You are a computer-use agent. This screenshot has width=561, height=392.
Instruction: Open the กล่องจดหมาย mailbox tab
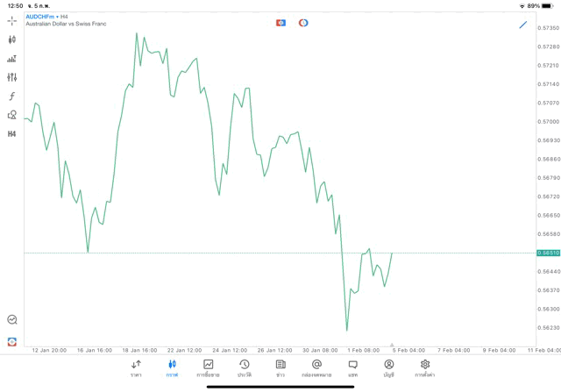[x=316, y=368]
